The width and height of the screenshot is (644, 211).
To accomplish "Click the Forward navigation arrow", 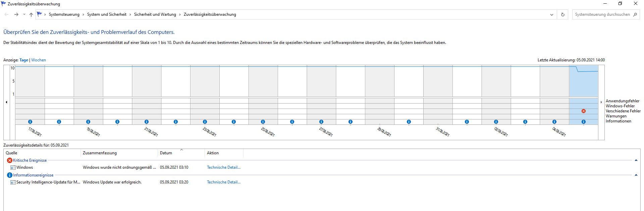I will click(16, 14).
